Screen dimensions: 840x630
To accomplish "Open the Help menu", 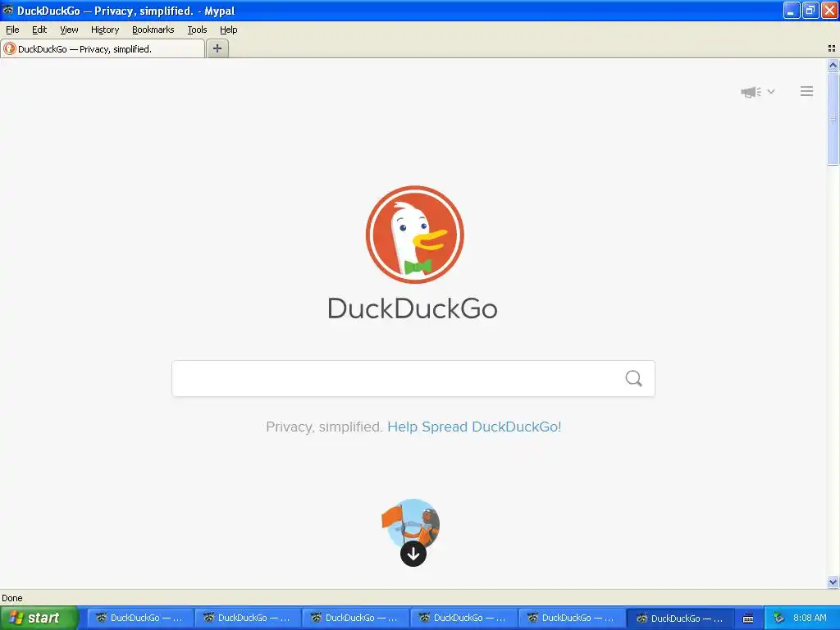I will point(228,30).
